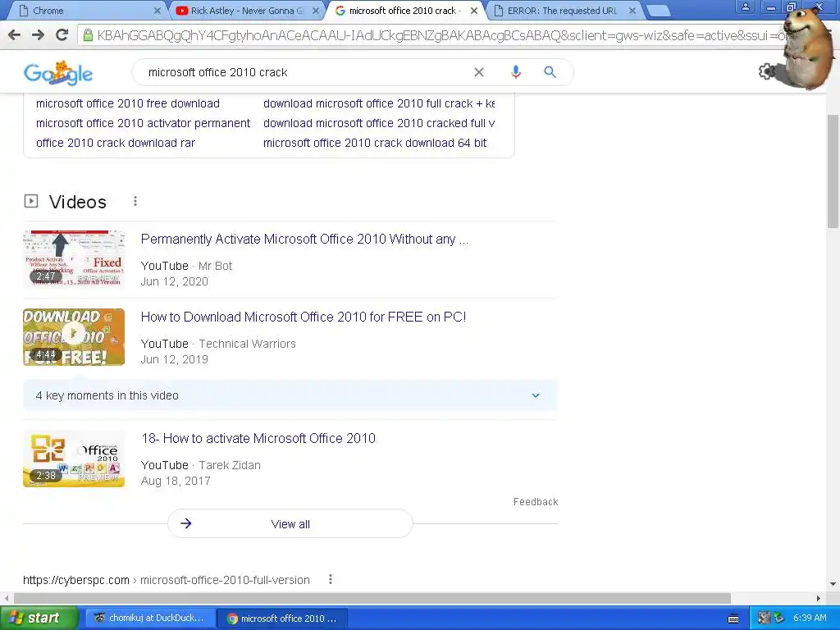Click the horizontal scrollbar right arrow
This screenshot has width=840, height=630.
point(818,598)
